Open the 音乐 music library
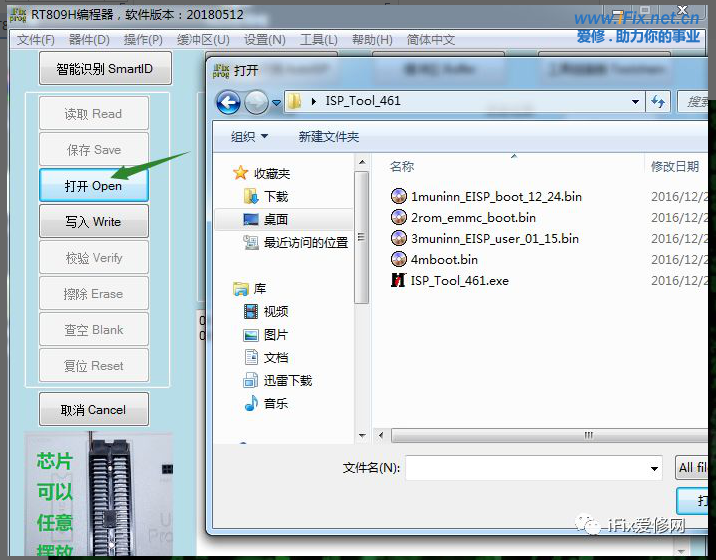Screen dimensions: 716x560 coord(275,404)
